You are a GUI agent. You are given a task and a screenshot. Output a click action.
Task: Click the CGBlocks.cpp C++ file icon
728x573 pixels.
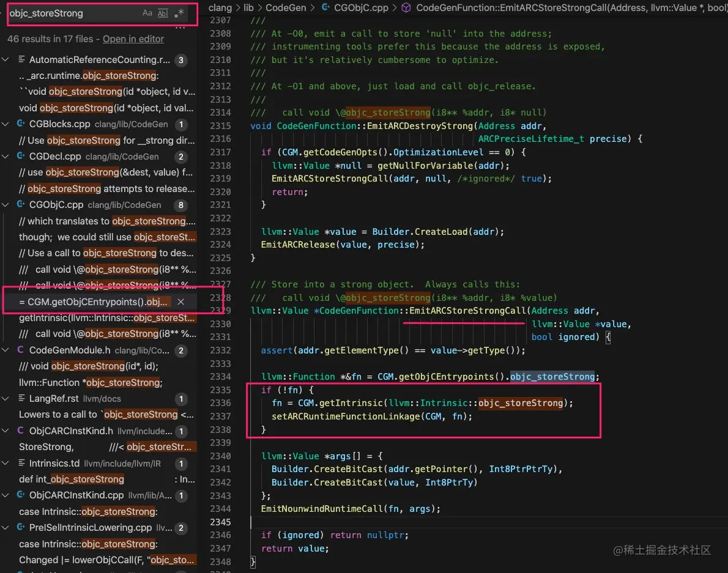[21, 124]
